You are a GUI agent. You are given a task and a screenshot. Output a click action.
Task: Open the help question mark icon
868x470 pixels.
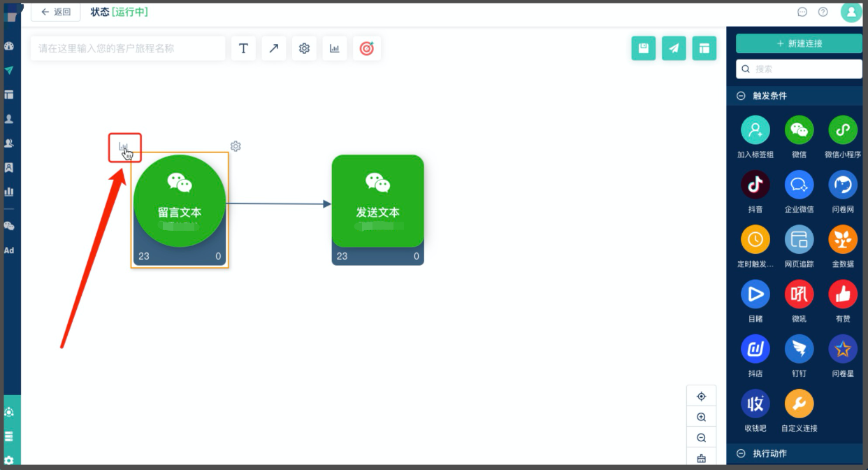(823, 12)
